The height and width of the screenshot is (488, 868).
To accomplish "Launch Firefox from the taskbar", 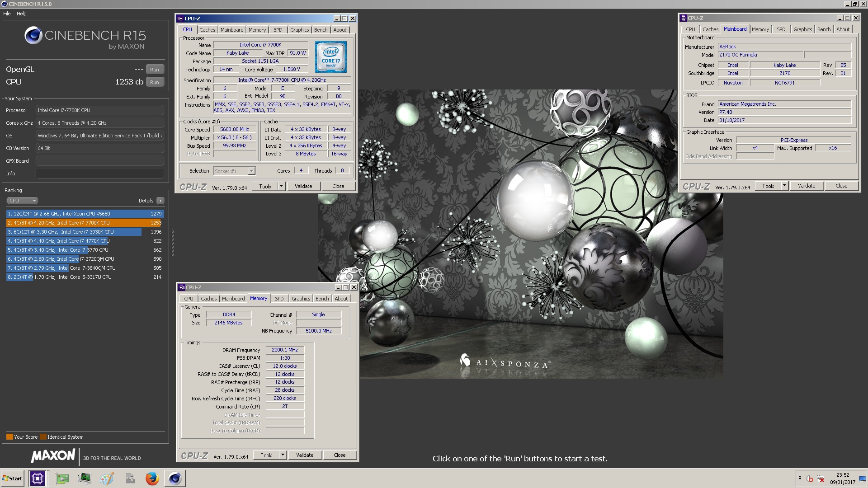I will pyautogui.click(x=152, y=478).
